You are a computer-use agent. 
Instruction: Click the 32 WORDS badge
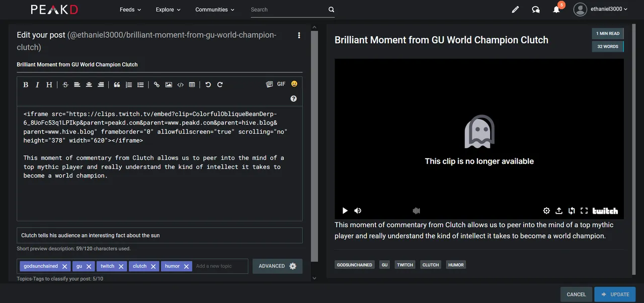click(x=608, y=47)
